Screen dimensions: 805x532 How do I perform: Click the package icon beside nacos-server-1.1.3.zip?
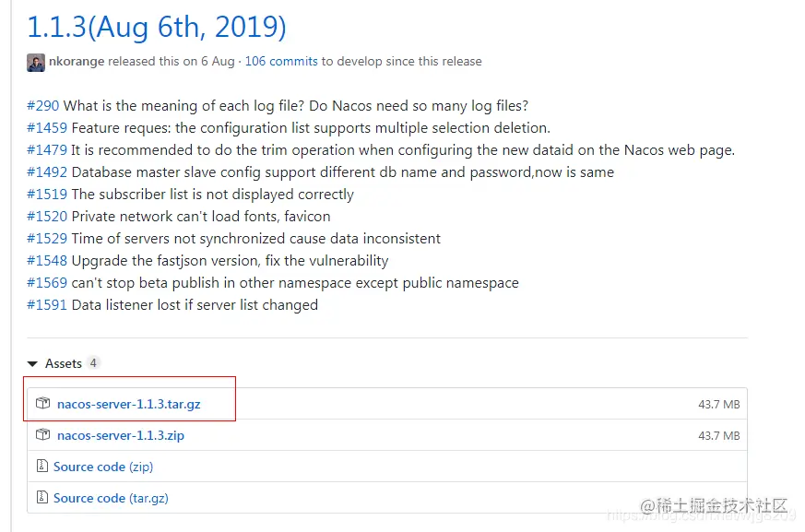click(42, 435)
